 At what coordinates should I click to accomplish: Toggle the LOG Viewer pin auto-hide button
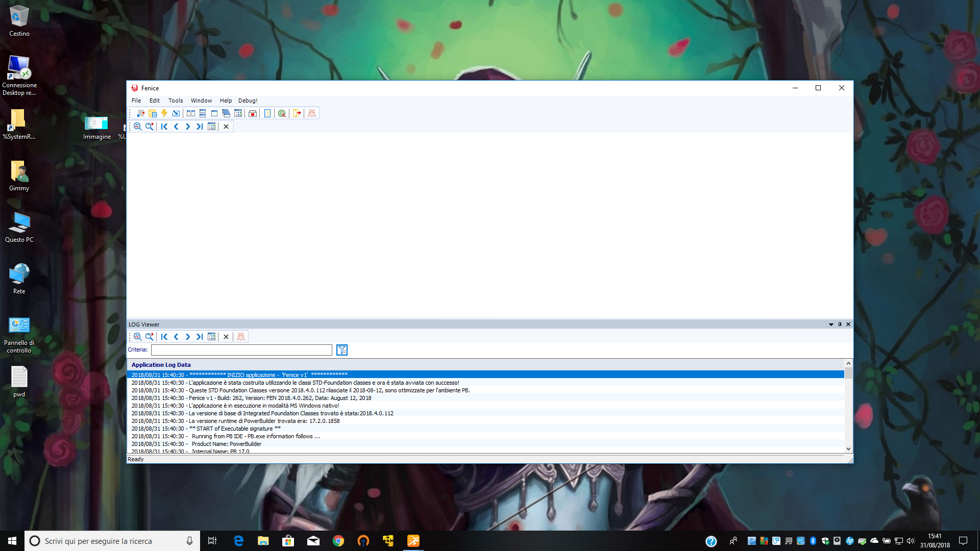pyautogui.click(x=840, y=324)
